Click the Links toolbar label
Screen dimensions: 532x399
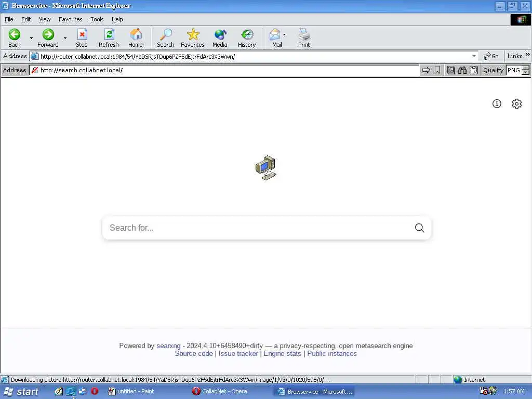pyautogui.click(x=515, y=56)
